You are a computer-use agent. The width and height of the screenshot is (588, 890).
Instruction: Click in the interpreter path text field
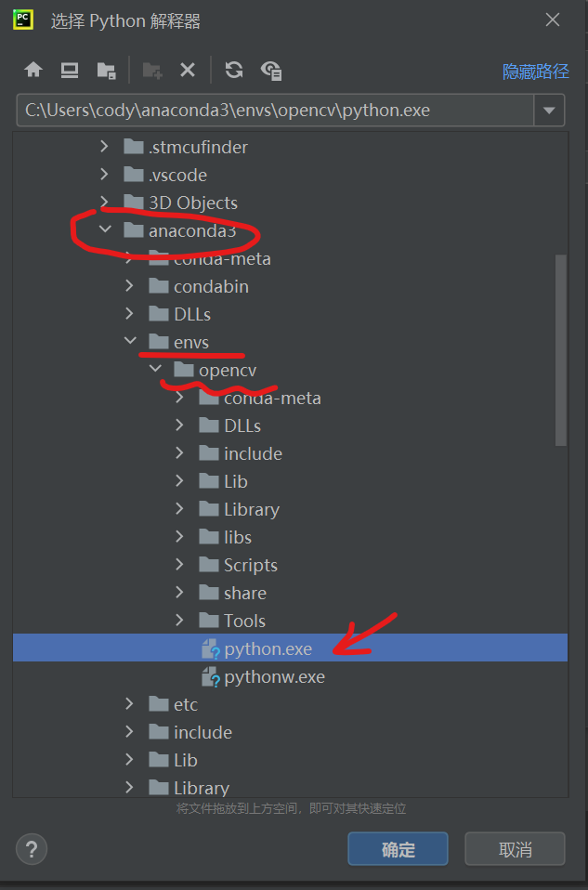click(275, 111)
